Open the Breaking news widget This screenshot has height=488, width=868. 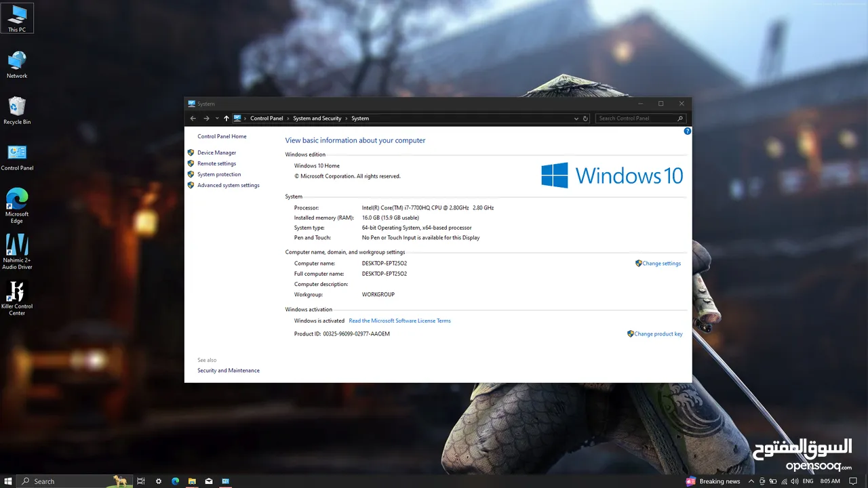click(713, 481)
